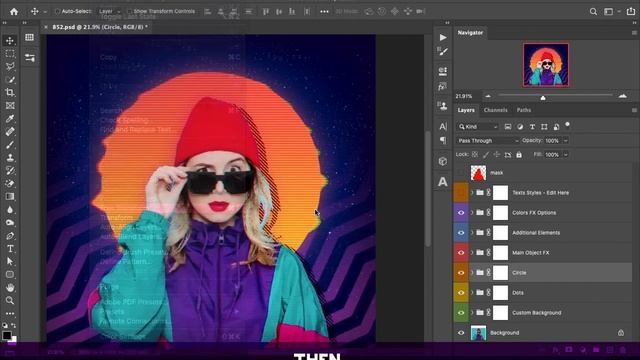Hide the Additional Elements group
640x360 pixels.
tap(461, 233)
